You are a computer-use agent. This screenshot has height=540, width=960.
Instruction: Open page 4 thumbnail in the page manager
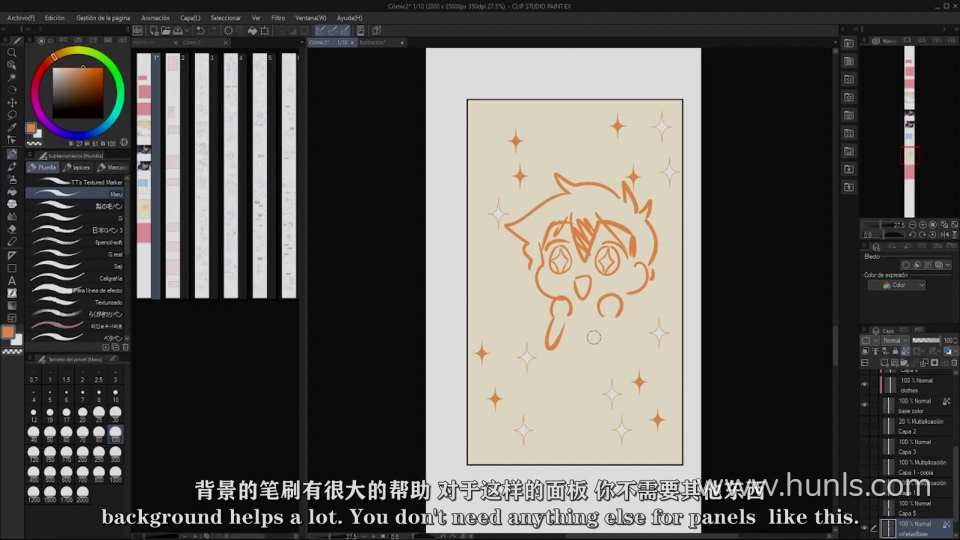pyautogui.click(x=231, y=176)
